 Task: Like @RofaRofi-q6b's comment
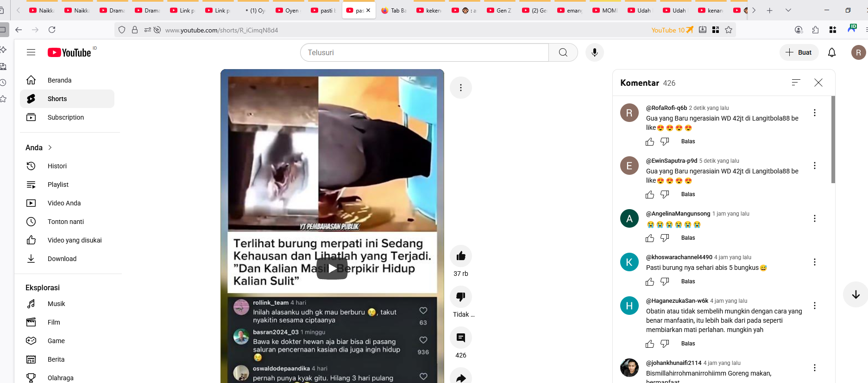(x=650, y=141)
